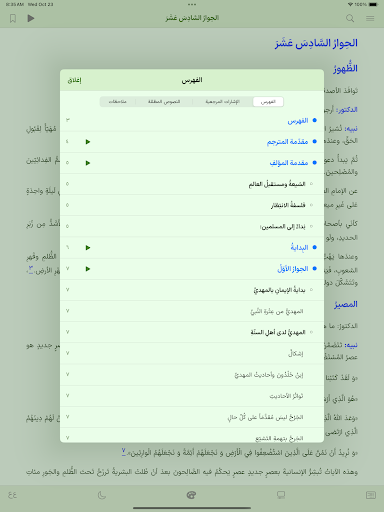384x512 pixels.
Task: Tap the page layout icon at bottom right
Action: tap(371, 495)
